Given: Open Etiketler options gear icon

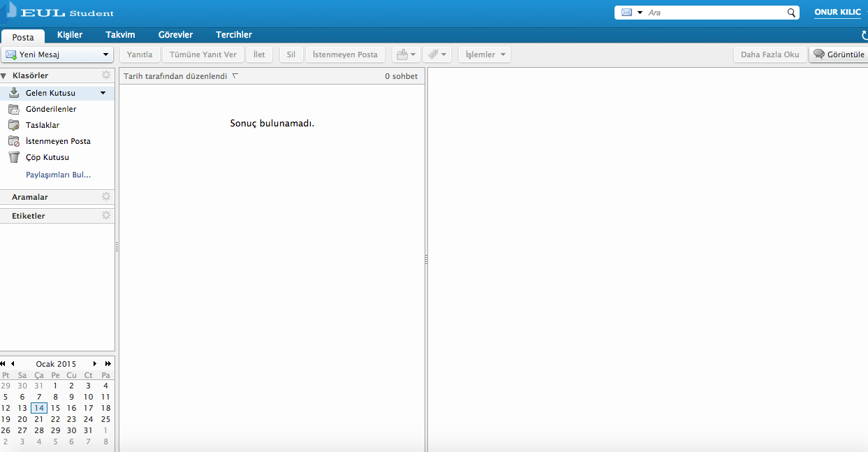Looking at the screenshot, I should [106, 216].
